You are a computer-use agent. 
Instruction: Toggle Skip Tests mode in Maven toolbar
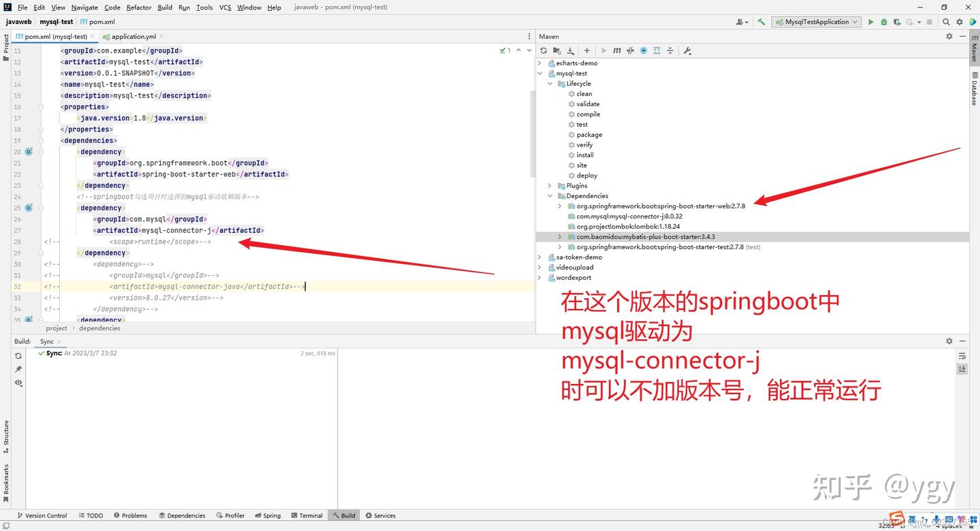[x=630, y=50]
